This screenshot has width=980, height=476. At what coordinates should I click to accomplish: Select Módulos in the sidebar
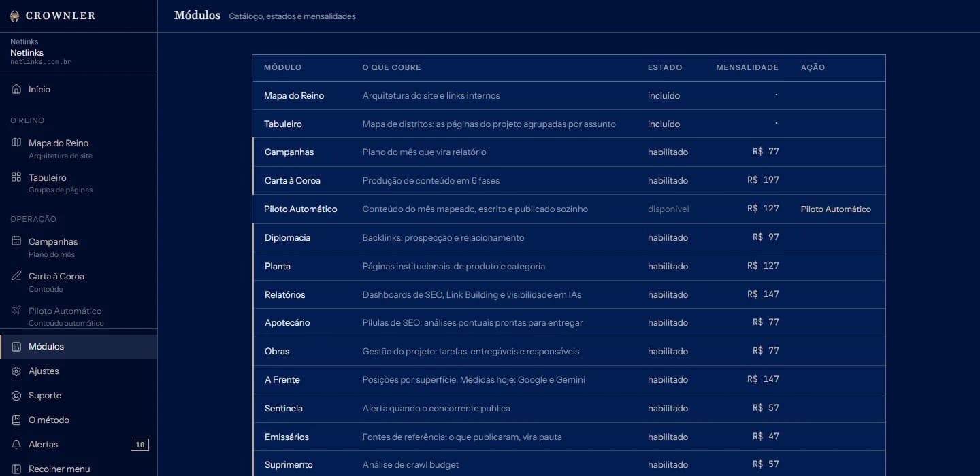[x=78, y=346]
